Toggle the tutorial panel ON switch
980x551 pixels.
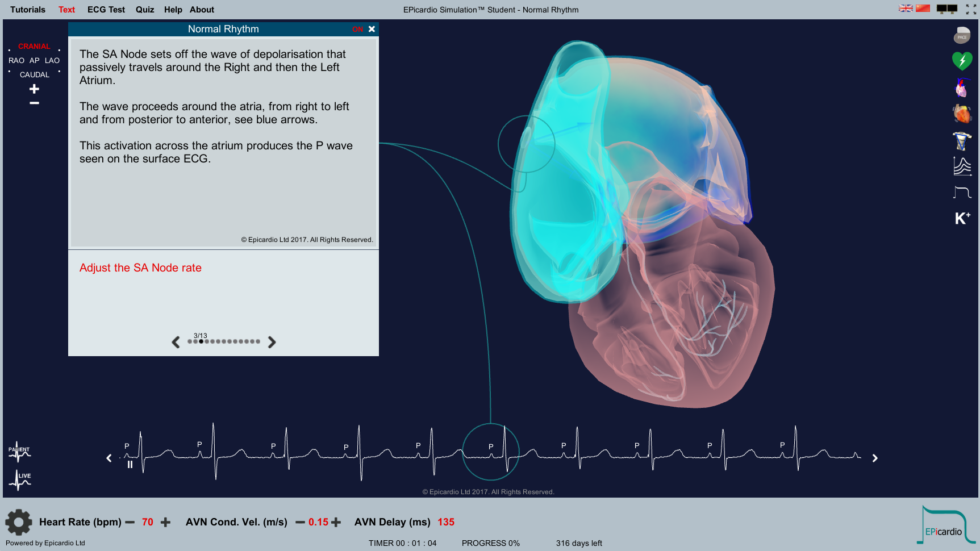click(x=357, y=29)
